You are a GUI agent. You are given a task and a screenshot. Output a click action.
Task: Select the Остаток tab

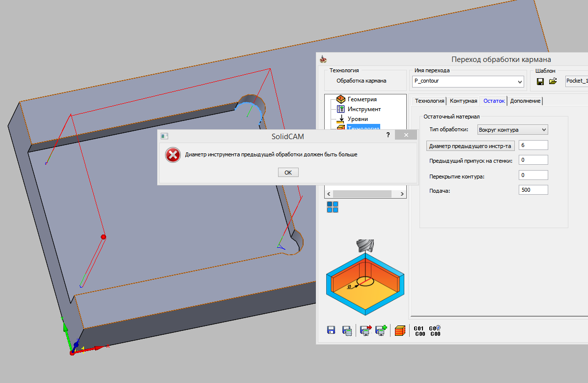pos(494,101)
